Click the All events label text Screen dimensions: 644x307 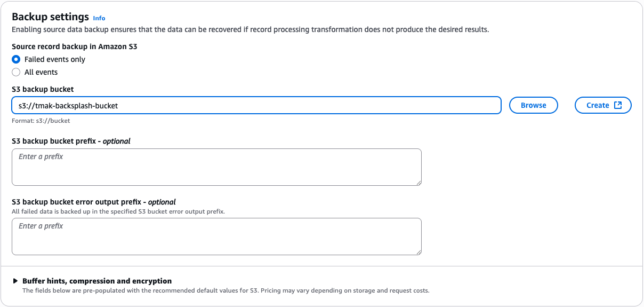tap(41, 72)
